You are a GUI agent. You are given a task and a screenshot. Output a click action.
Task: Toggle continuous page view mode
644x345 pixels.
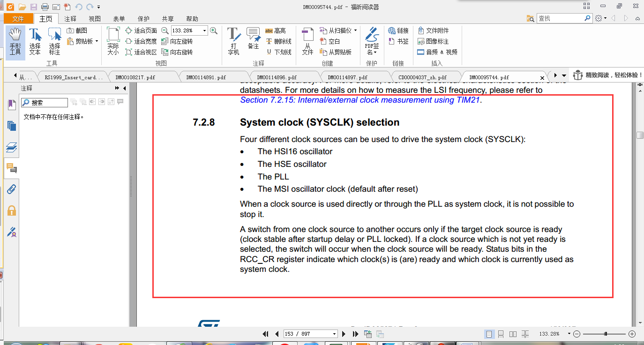501,334
